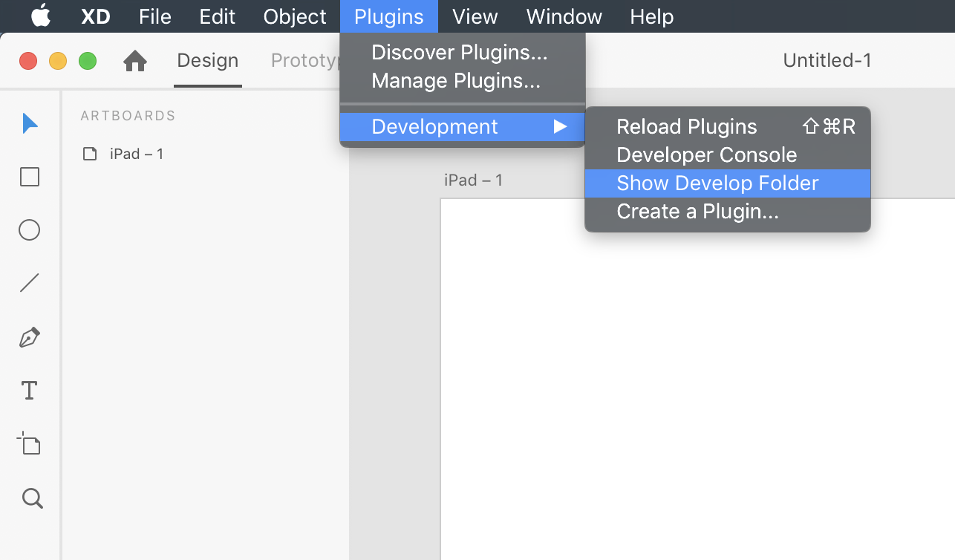The height and width of the screenshot is (560, 955).
Task: Minimize the window with the yellow button
Action: (58, 61)
